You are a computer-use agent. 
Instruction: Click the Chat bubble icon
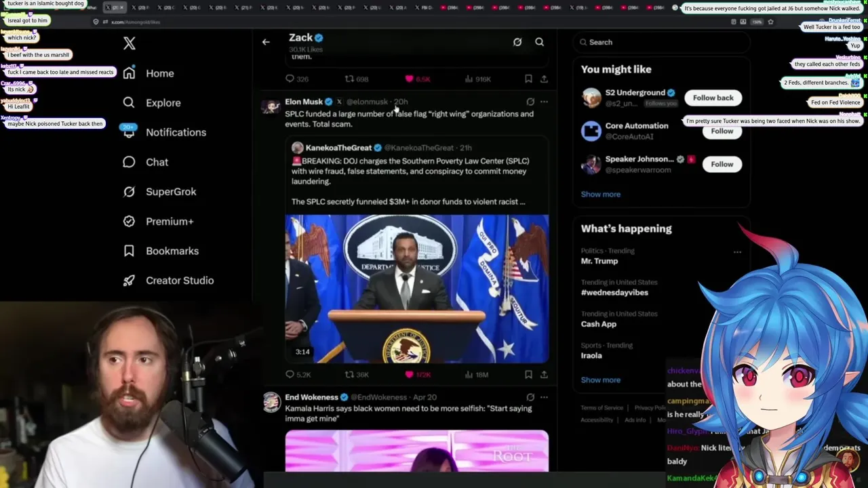coord(129,162)
